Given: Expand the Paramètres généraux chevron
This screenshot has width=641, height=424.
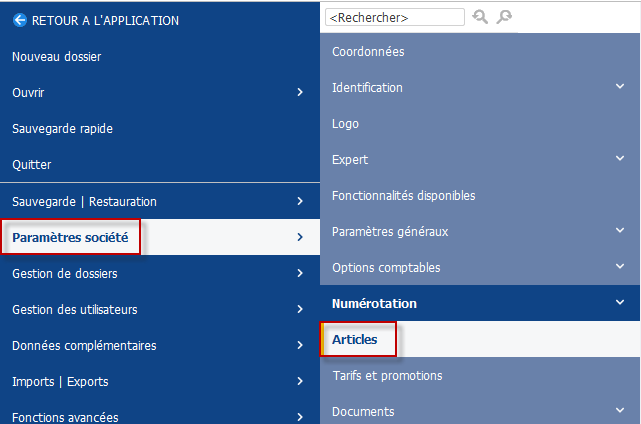Looking at the screenshot, I should [620, 230].
